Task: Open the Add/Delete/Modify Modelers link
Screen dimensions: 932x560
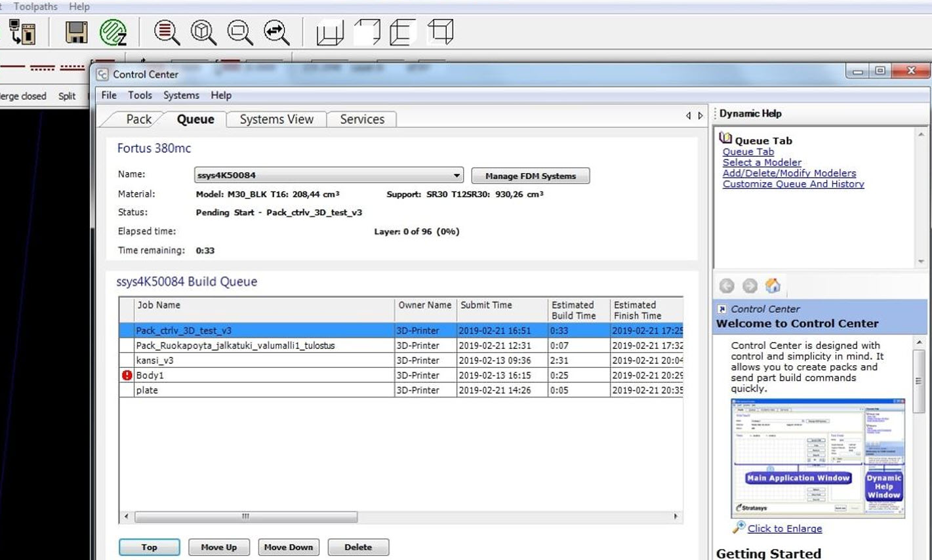Action: pos(790,173)
